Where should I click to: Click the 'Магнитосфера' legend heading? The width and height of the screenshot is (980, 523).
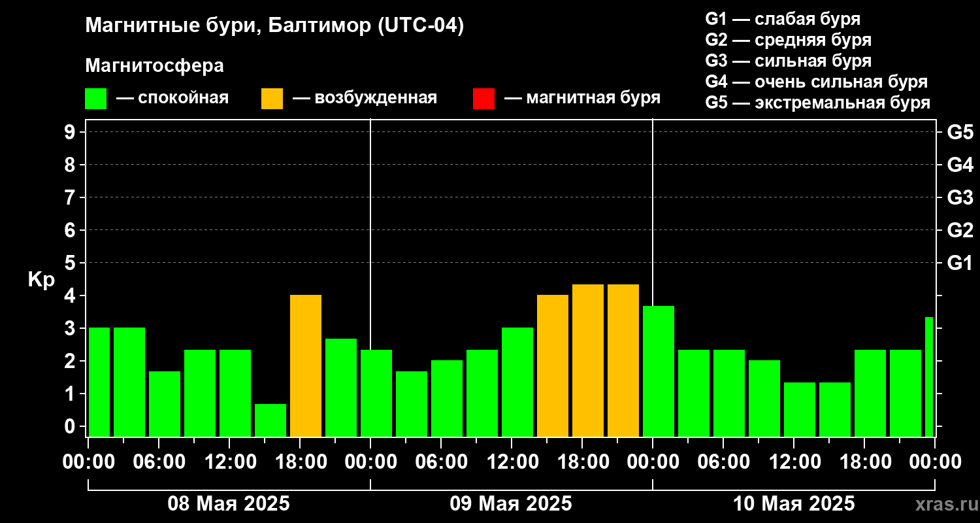[x=154, y=66]
